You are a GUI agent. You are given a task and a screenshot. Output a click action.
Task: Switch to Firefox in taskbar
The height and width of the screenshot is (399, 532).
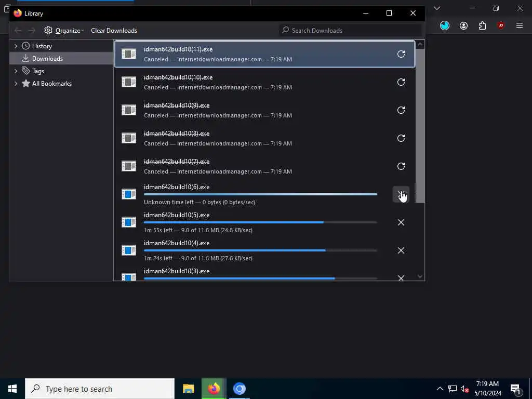tap(214, 389)
